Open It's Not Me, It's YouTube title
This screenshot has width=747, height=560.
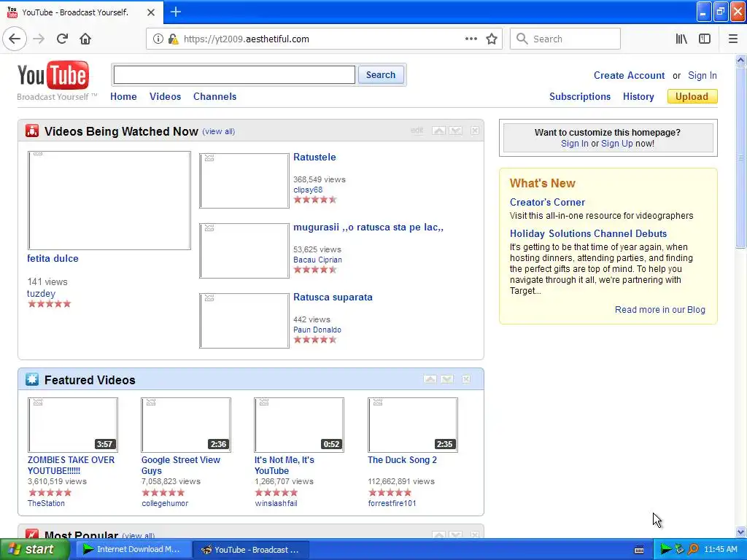point(284,465)
